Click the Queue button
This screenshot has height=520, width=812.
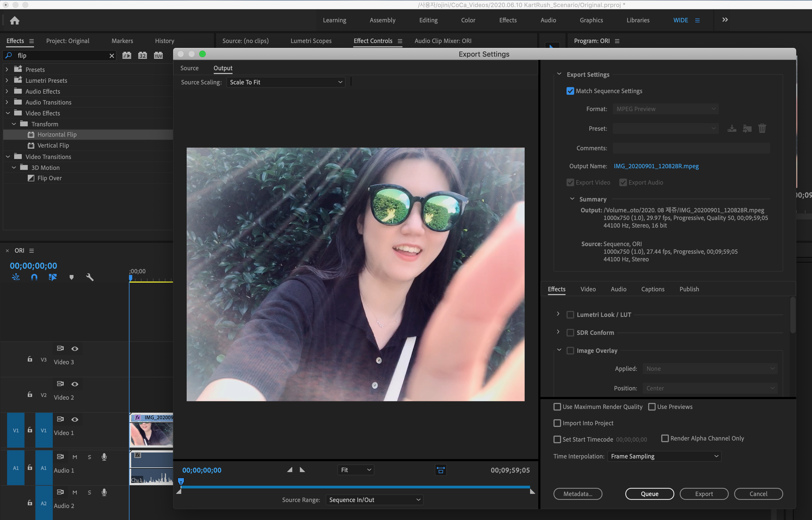tap(649, 493)
